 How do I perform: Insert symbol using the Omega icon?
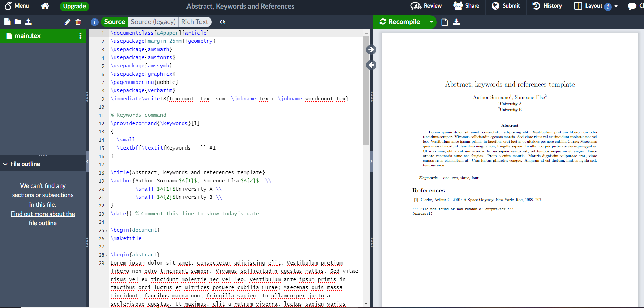(222, 22)
